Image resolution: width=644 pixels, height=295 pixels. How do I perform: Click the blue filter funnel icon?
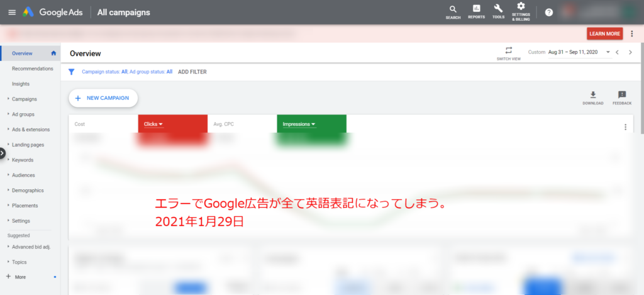pyautogui.click(x=72, y=72)
